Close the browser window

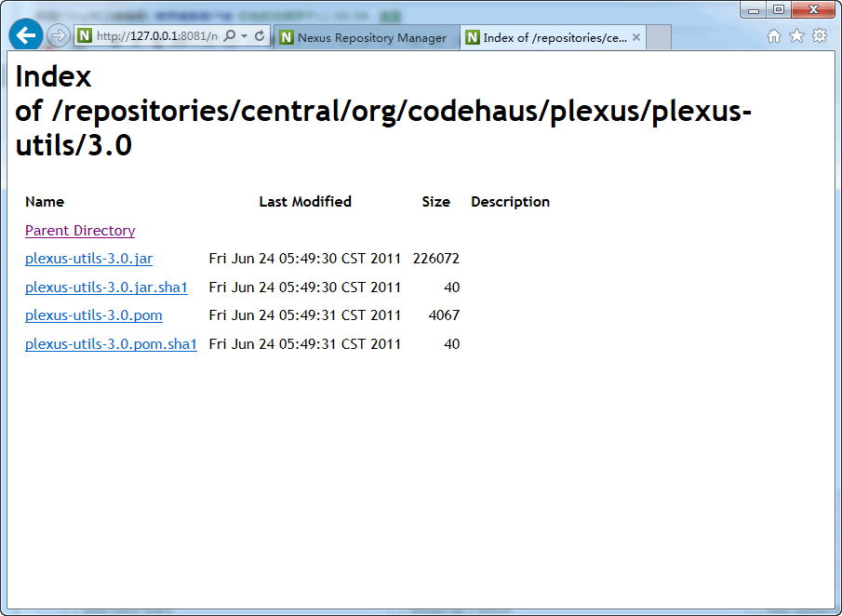click(x=813, y=9)
